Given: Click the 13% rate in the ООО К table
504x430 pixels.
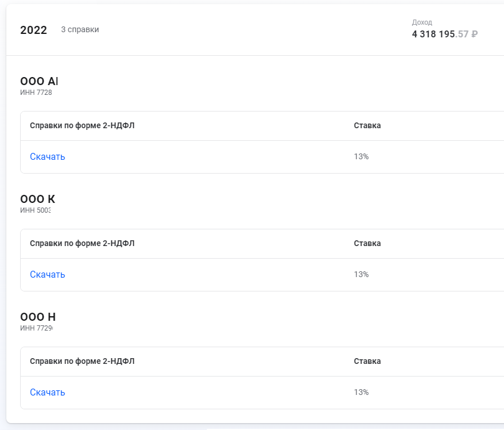Looking at the screenshot, I should [x=361, y=275].
